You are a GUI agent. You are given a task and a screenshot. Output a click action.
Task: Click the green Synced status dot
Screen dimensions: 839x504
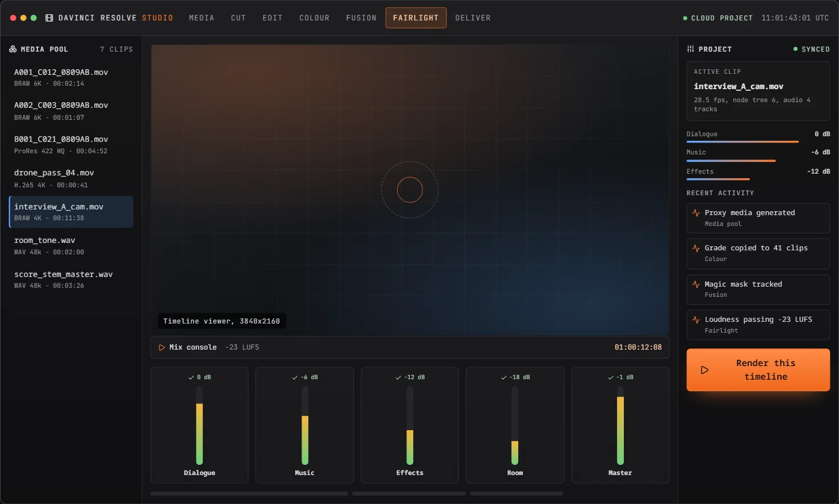pos(795,49)
